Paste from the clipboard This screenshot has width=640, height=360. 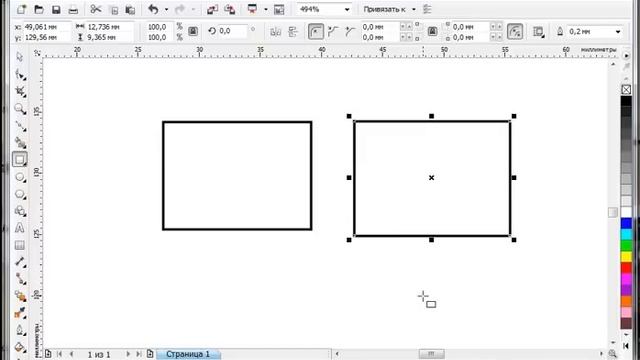point(130,10)
